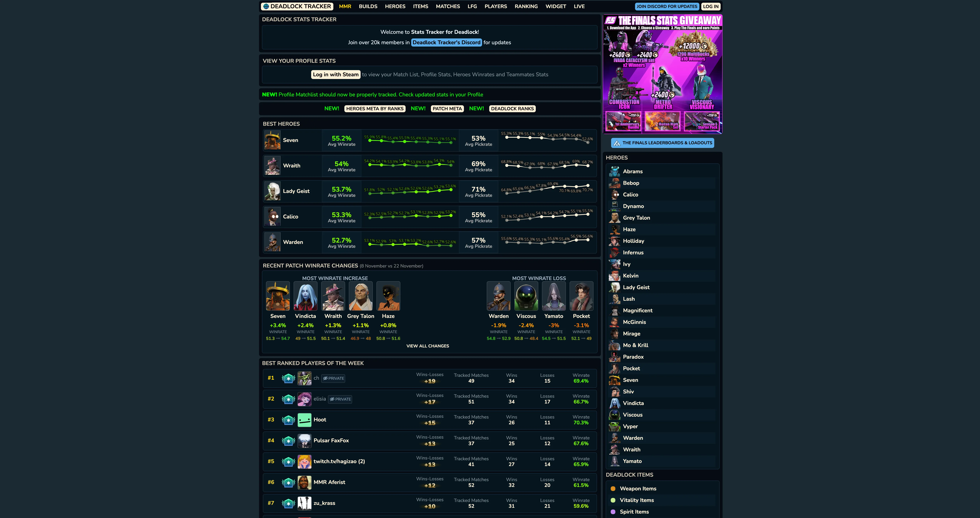Open Abrams hero icon in sidebar
The height and width of the screenshot is (518, 980).
pos(614,172)
